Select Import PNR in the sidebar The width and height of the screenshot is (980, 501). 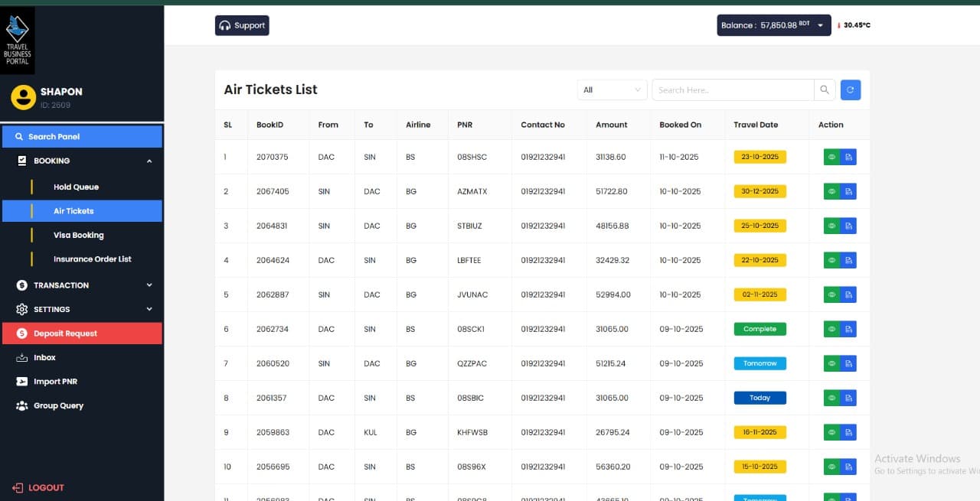[x=55, y=381]
